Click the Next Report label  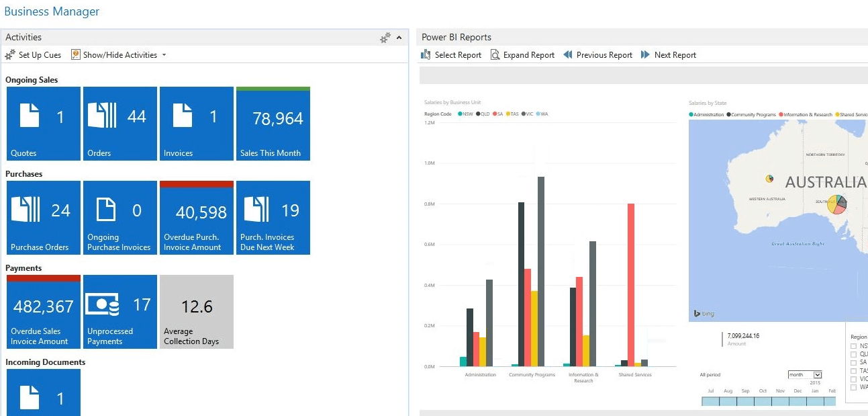tap(675, 55)
